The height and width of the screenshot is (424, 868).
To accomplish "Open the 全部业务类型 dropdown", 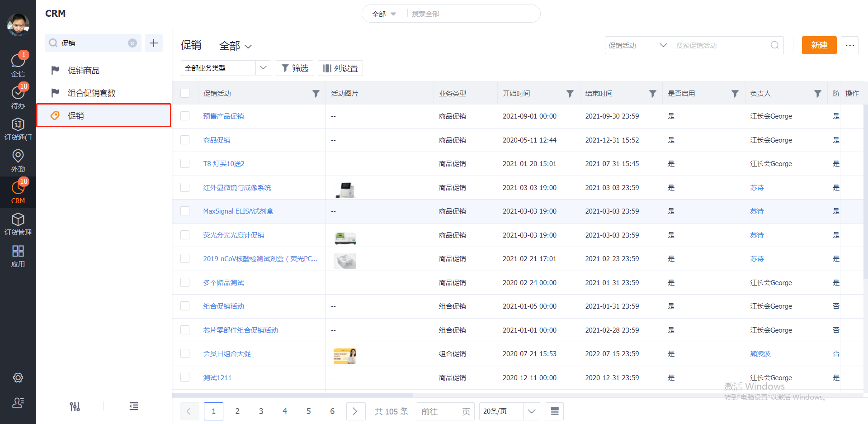I will (226, 68).
